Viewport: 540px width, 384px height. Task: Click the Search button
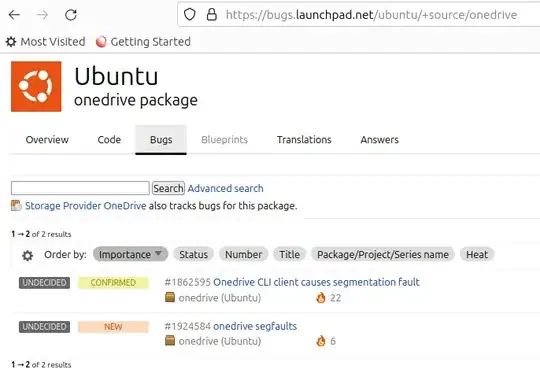pos(168,188)
